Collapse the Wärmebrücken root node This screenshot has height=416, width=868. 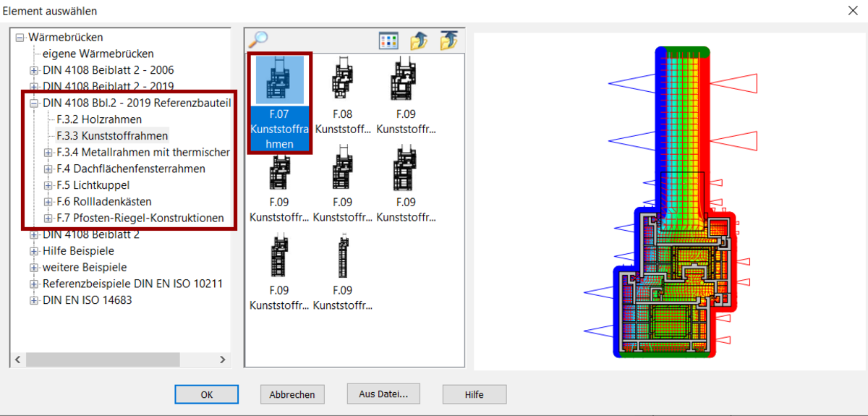coord(20,37)
